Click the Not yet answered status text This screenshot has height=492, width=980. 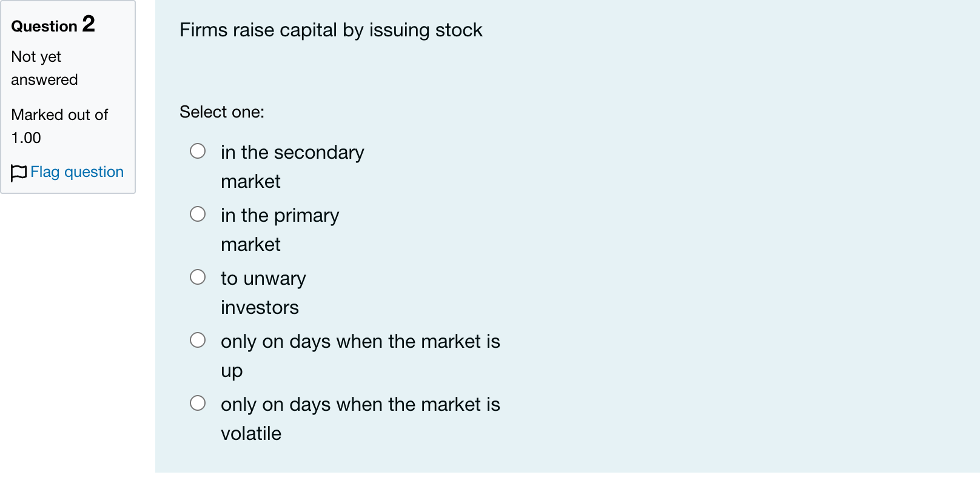(x=44, y=68)
